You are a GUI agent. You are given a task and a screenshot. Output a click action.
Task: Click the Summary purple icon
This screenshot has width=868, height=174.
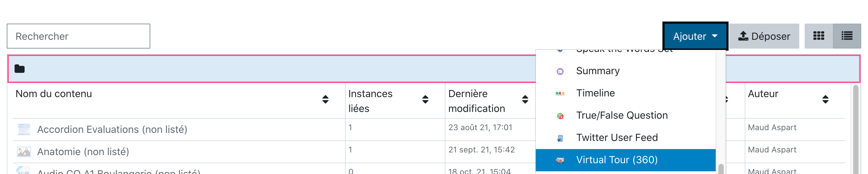pyautogui.click(x=560, y=71)
